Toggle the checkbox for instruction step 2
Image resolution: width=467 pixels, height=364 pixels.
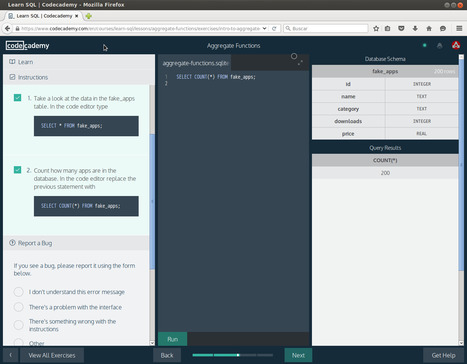click(17, 170)
